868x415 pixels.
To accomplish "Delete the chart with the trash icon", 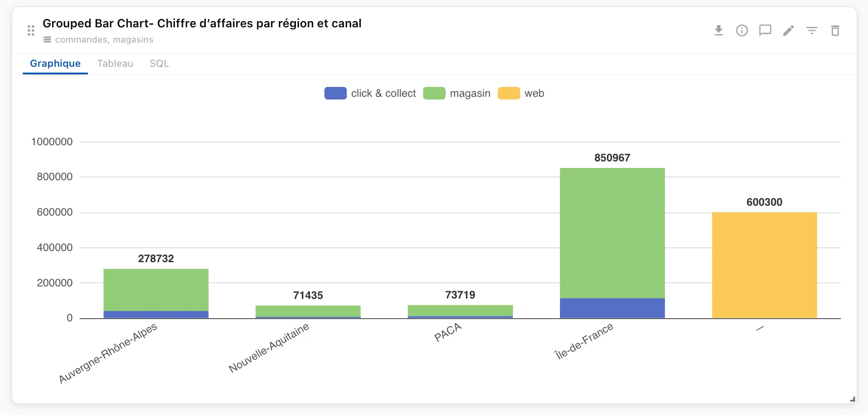I will [x=835, y=30].
